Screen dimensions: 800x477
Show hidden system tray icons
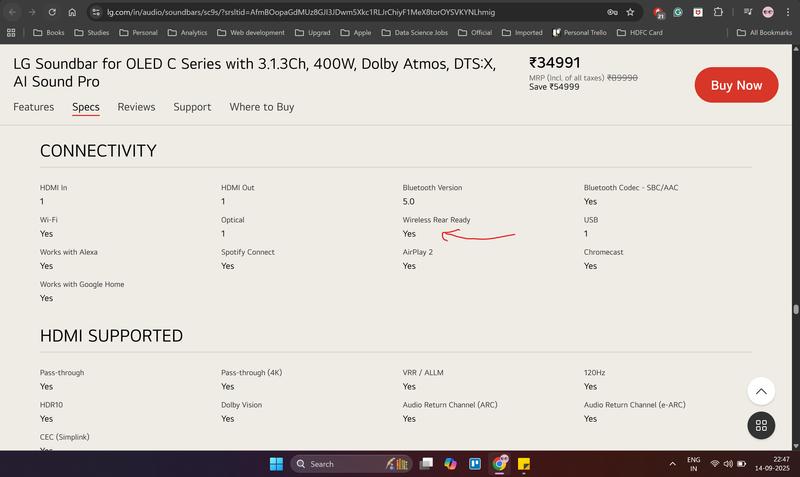[672, 464]
